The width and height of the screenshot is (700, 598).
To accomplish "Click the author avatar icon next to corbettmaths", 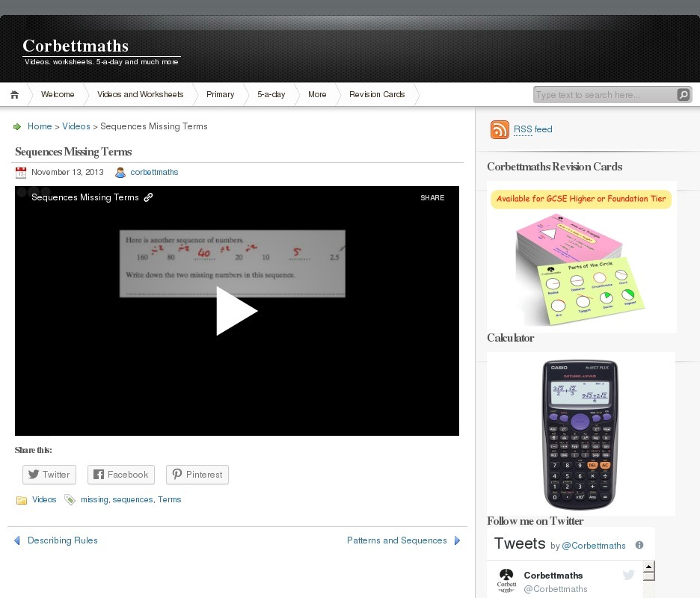I will (x=120, y=173).
